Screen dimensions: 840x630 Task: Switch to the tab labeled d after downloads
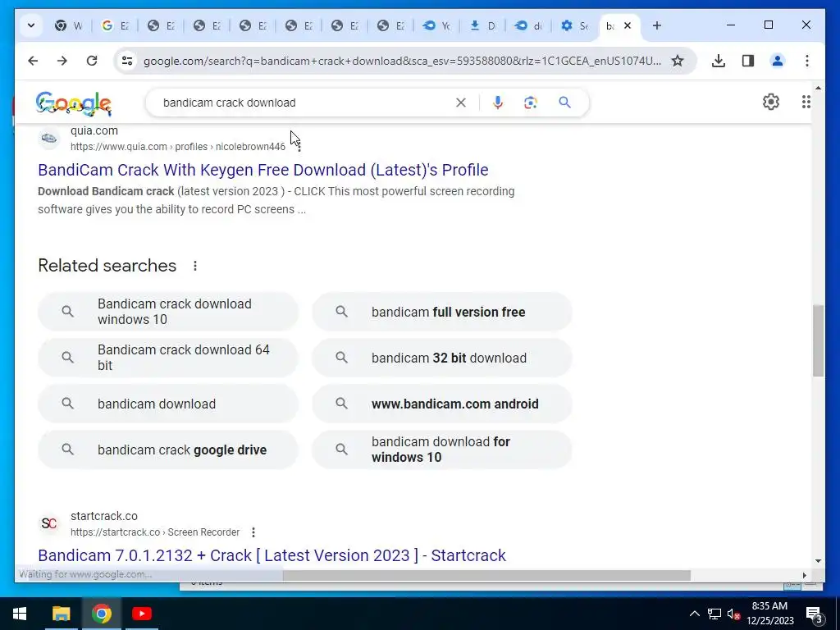click(x=529, y=25)
